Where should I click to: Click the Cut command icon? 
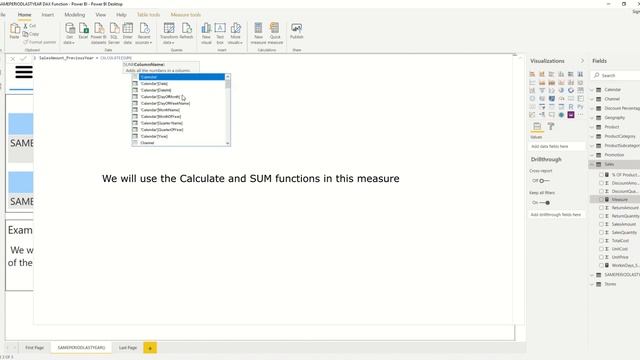point(26,26)
